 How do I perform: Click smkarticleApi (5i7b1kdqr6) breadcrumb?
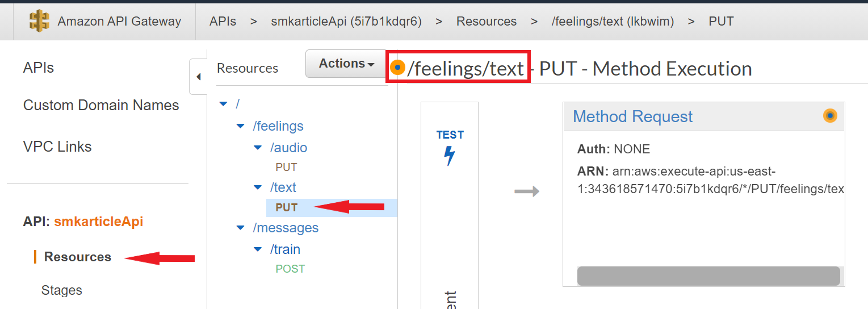(346, 22)
